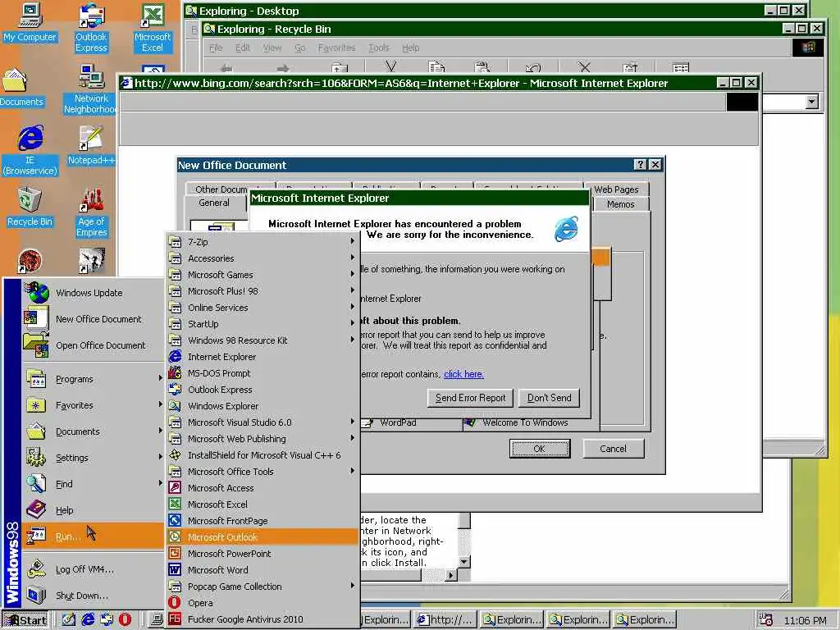This screenshot has width=840, height=630.
Task: Switch to http:// taskbar button
Action: click(x=445, y=620)
